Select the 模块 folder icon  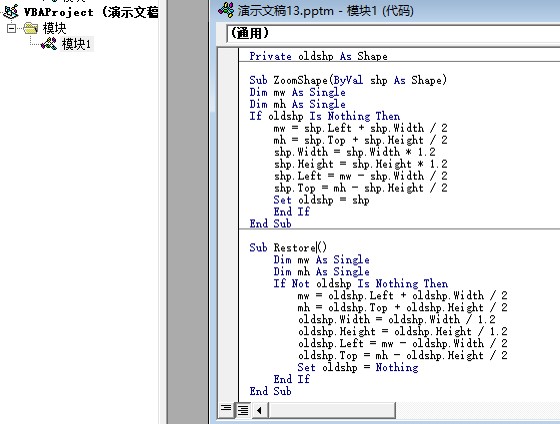click(31, 28)
